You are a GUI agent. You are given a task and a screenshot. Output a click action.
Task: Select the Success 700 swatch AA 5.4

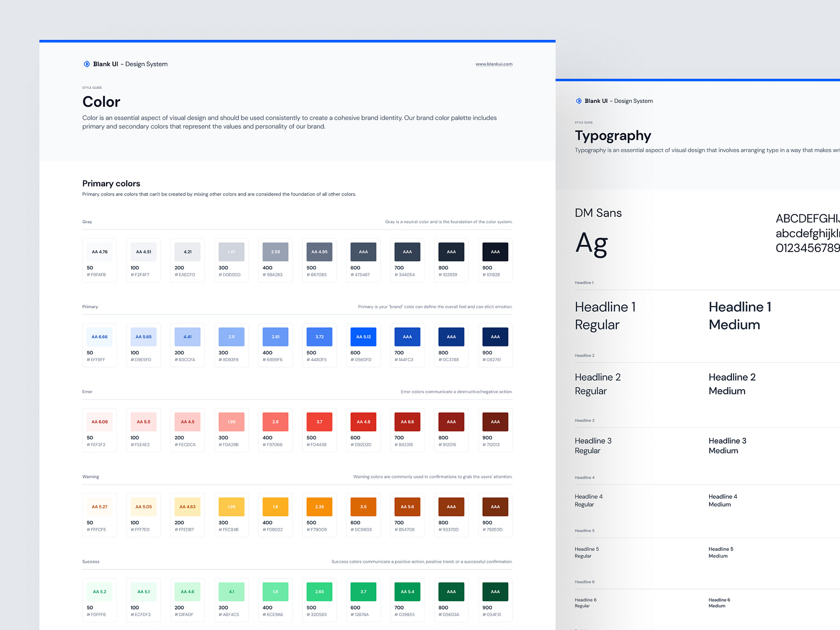407,592
